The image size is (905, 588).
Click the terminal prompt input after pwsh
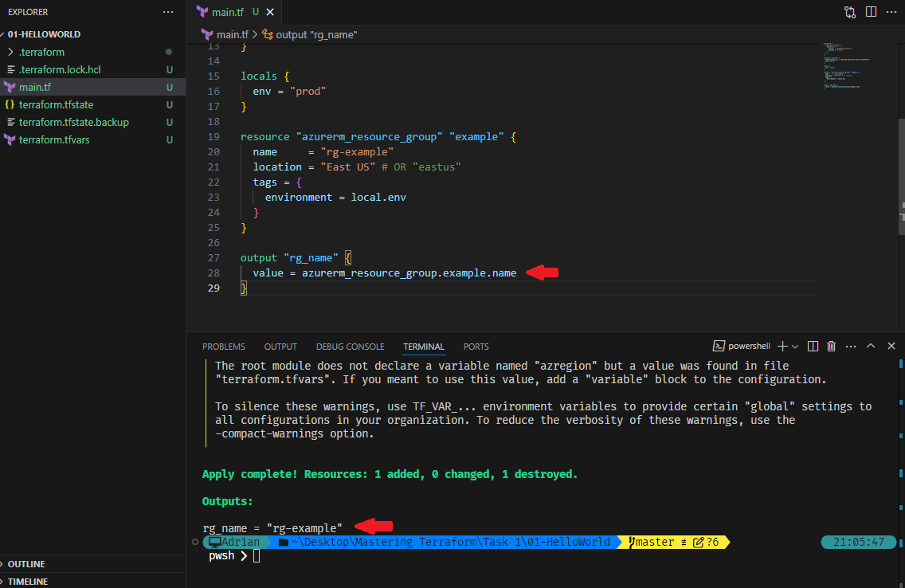257,555
